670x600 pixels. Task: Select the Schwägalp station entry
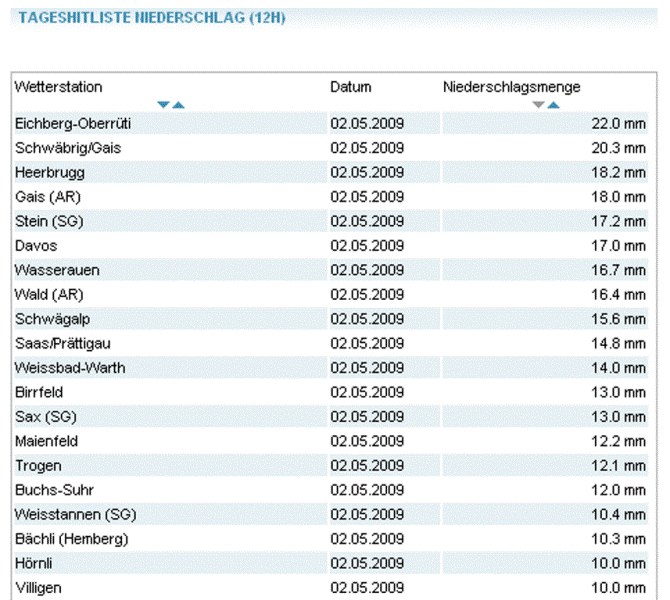pos(53,319)
